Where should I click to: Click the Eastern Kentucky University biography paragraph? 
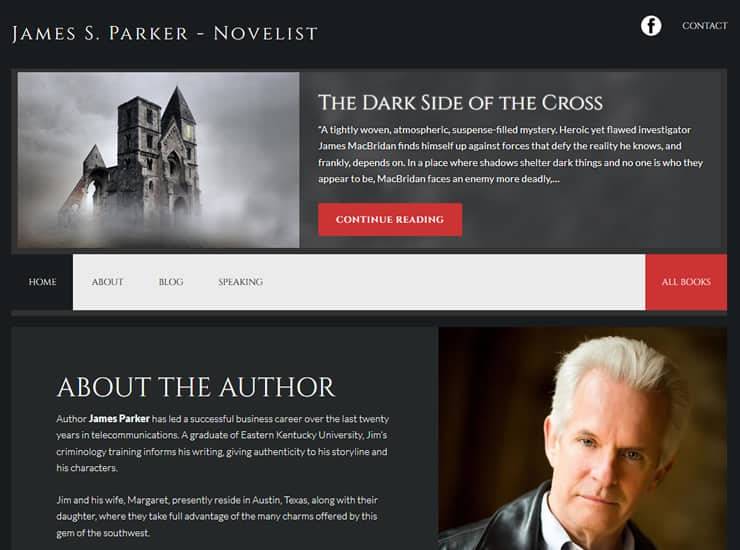pos(222,443)
